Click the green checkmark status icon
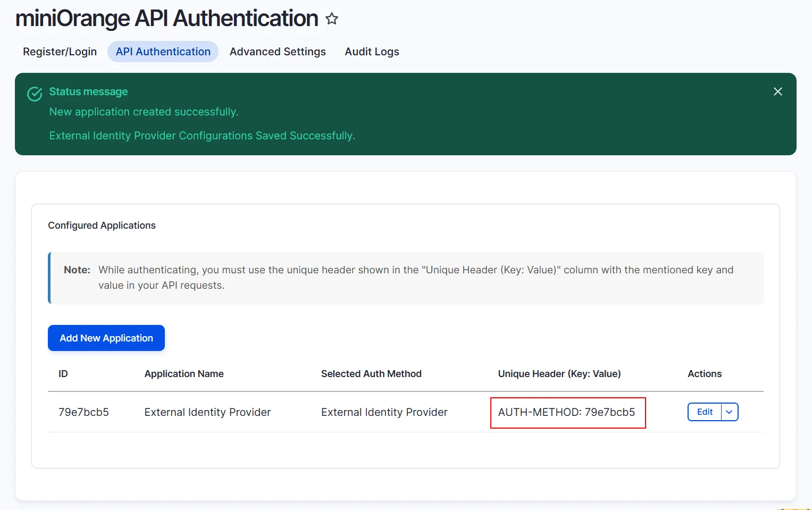This screenshot has width=812, height=510. (x=35, y=94)
